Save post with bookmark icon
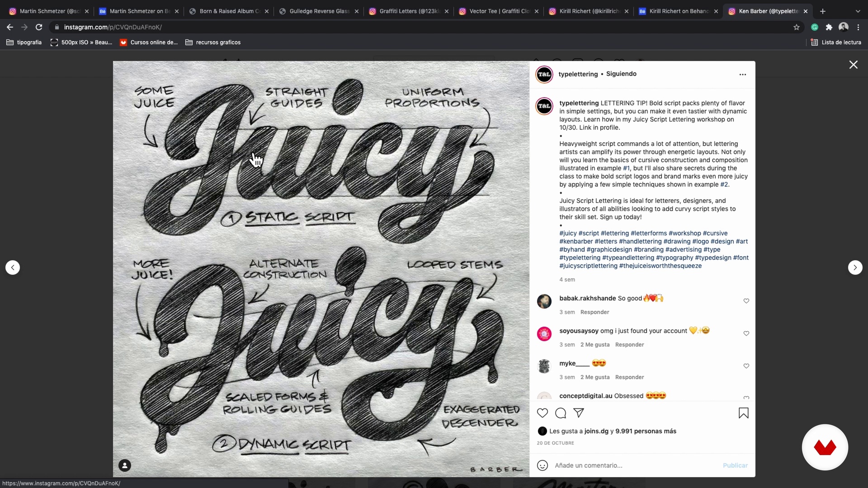The height and width of the screenshot is (488, 868). 743,413
